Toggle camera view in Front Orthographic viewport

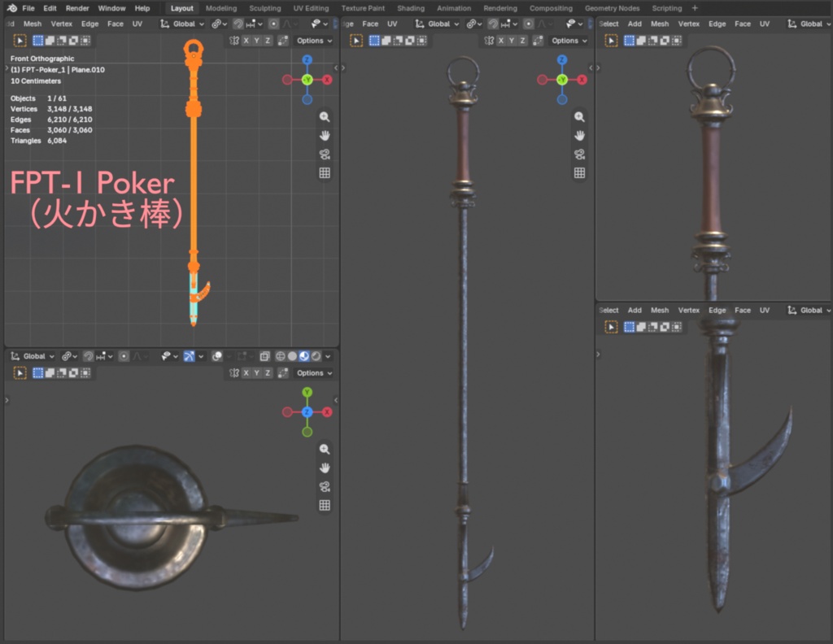(325, 154)
